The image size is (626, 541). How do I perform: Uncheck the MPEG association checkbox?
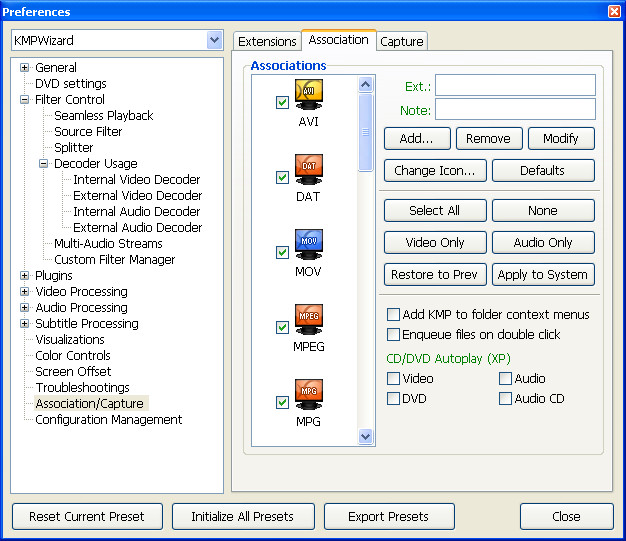[x=282, y=327]
